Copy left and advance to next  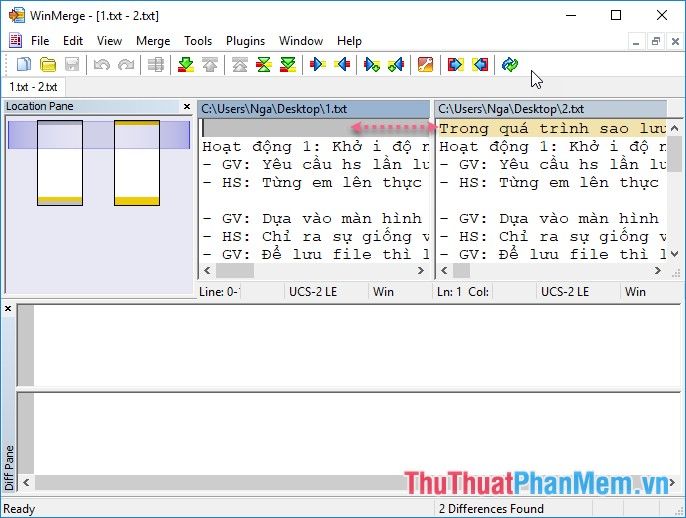pos(396,65)
